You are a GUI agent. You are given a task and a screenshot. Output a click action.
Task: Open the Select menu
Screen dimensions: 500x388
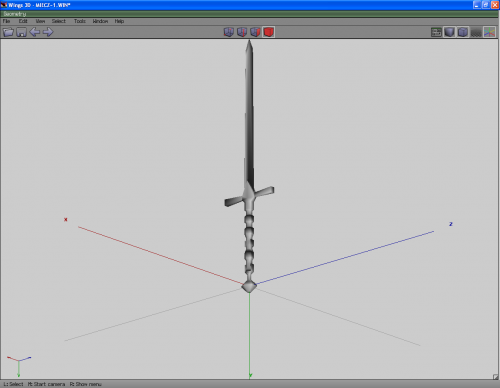[x=59, y=21]
